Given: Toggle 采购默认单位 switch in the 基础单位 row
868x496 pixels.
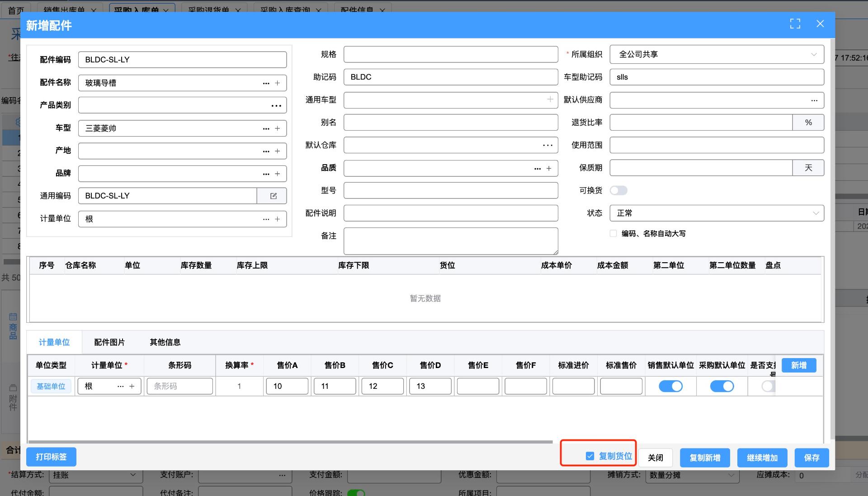Looking at the screenshot, I should (x=722, y=386).
